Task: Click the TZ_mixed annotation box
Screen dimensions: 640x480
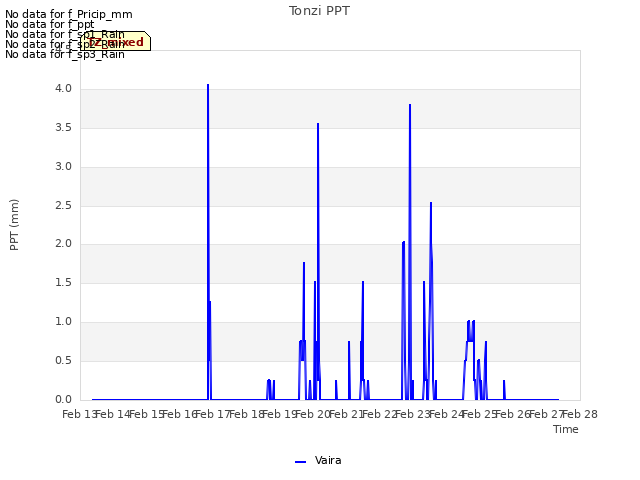Action: click(x=116, y=41)
